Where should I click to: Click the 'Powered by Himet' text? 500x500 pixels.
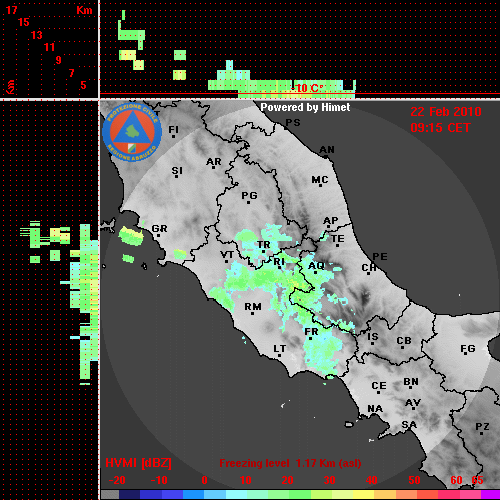tap(305, 107)
